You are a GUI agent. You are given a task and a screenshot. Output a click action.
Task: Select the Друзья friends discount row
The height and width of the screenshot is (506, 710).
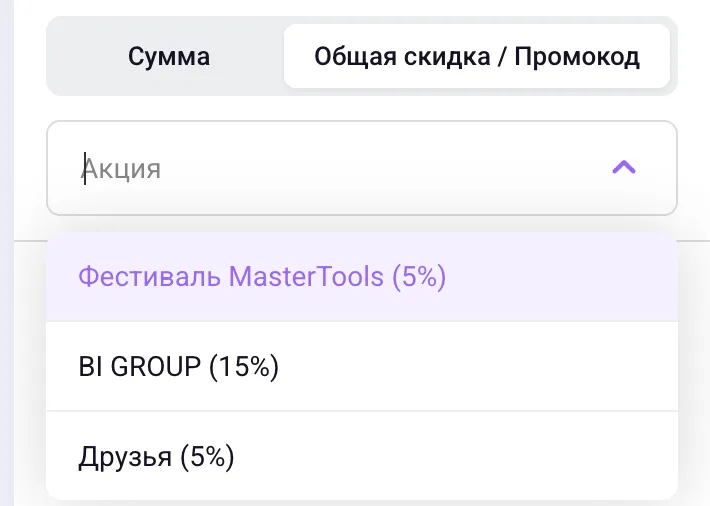tap(362, 456)
